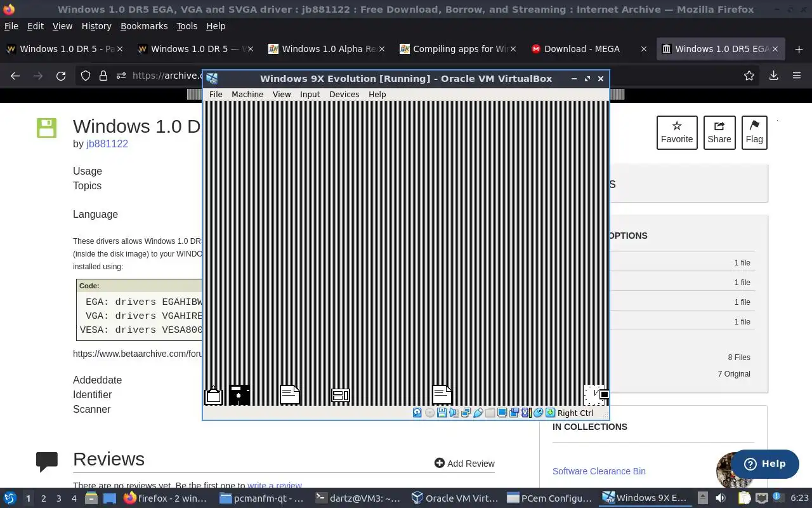This screenshot has width=812, height=508.
Task: Open the VirtualBox Input menu
Action: point(310,94)
